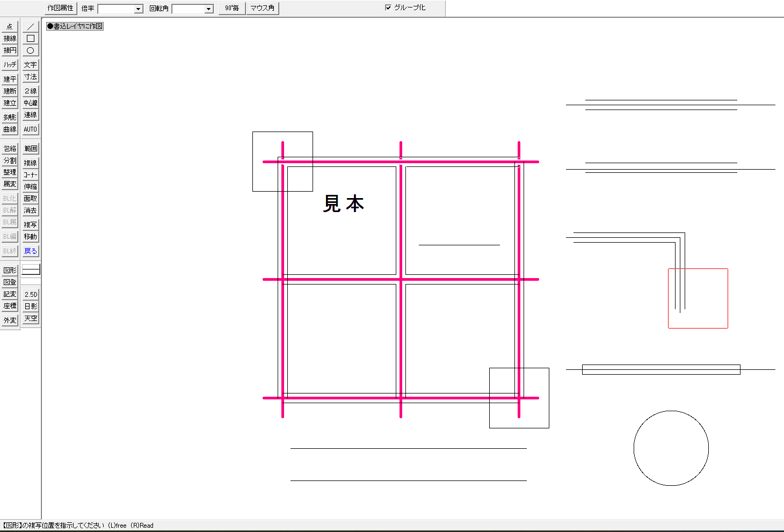
Task: Click the 見本 text in the drawing
Action: click(x=344, y=204)
